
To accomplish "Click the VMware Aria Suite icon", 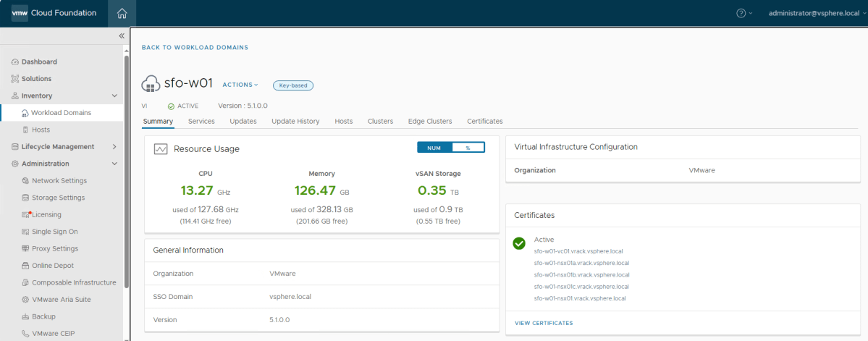I will (25, 300).
